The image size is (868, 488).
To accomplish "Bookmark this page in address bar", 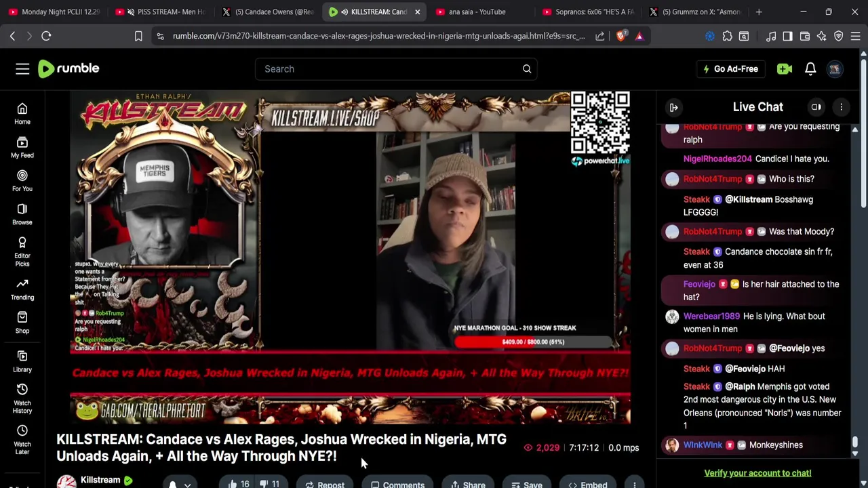I will click(x=138, y=36).
